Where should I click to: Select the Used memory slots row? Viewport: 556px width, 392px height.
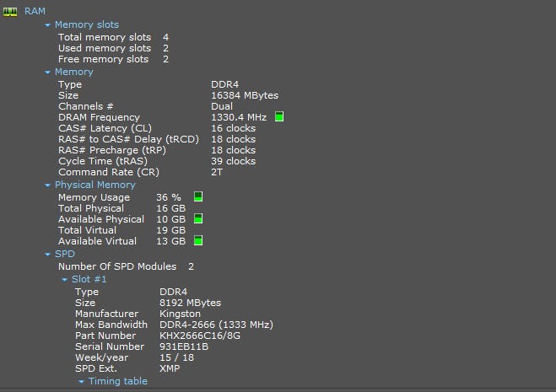click(113, 48)
